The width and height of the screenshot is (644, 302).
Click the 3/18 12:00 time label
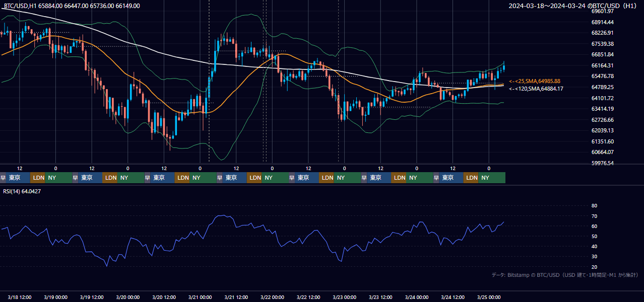pyautogui.click(x=20, y=297)
